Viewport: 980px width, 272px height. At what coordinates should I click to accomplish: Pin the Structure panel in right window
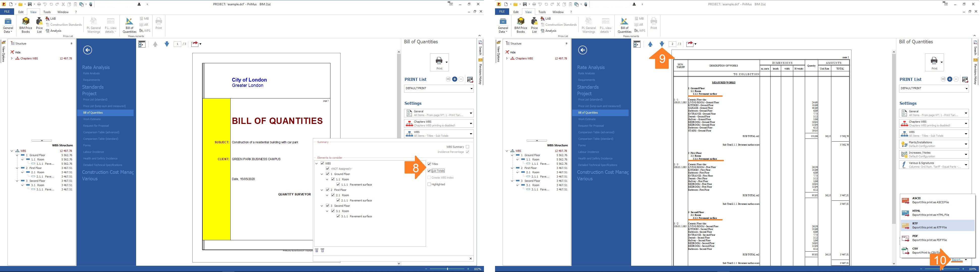pyautogui.click(x=566, y=43)
